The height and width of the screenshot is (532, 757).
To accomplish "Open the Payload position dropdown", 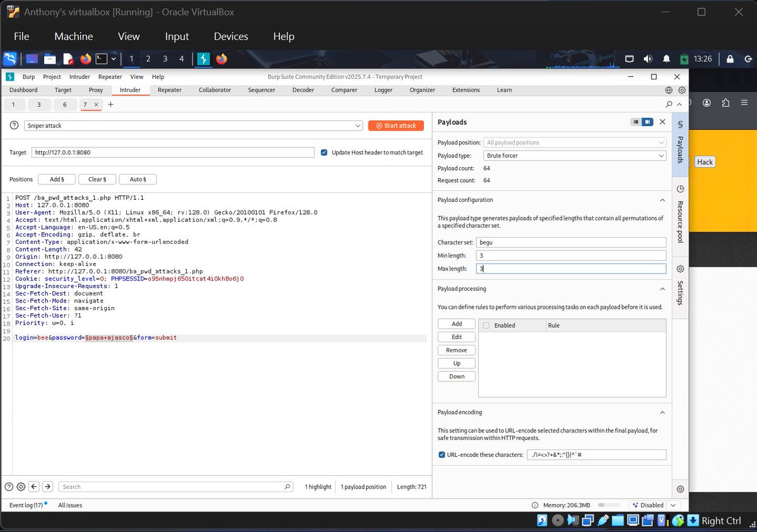I will coord(575,142).
